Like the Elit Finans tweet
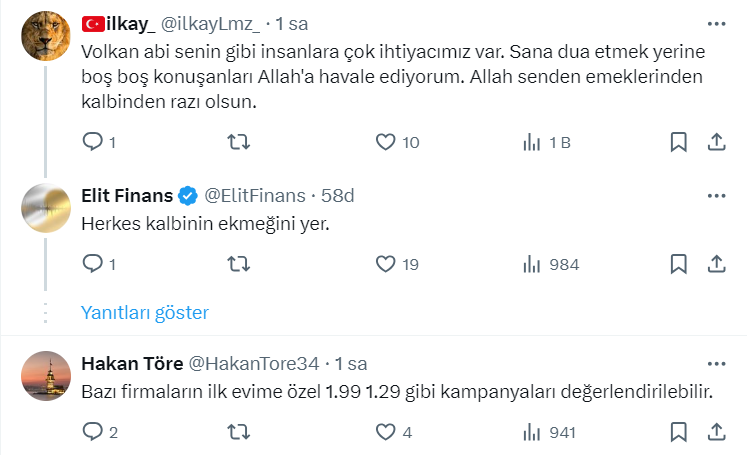 [386, 264]
